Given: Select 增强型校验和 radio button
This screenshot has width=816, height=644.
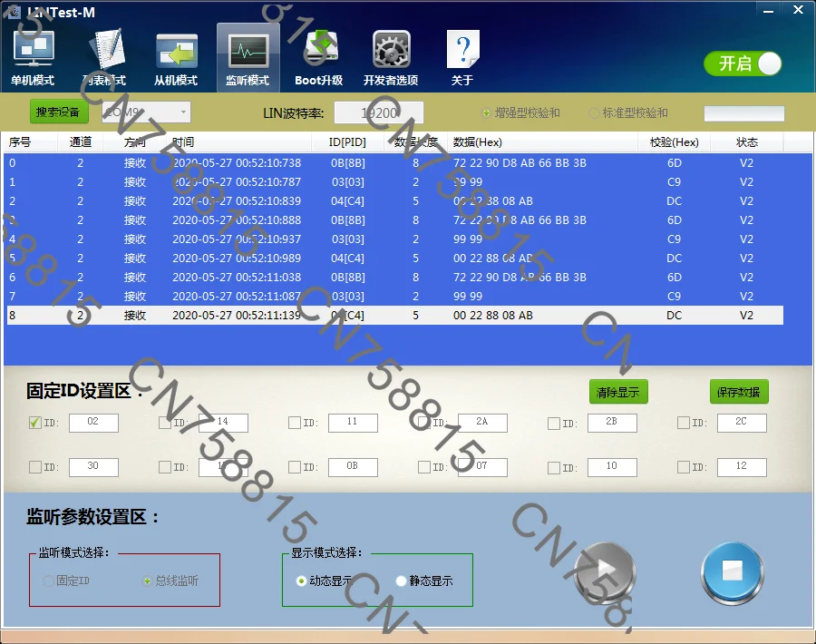Looking at the screenshot, I should [486, 113].
